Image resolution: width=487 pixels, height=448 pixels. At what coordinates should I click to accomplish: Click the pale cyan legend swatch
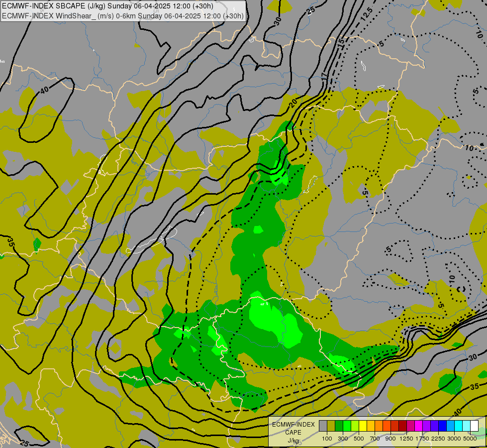(466, 426)
